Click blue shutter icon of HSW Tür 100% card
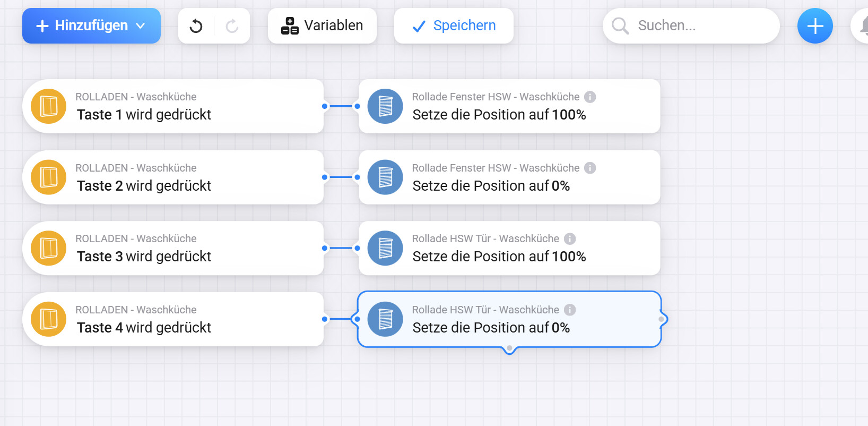This screenshot has width=868, height=426. coord(385,248)
